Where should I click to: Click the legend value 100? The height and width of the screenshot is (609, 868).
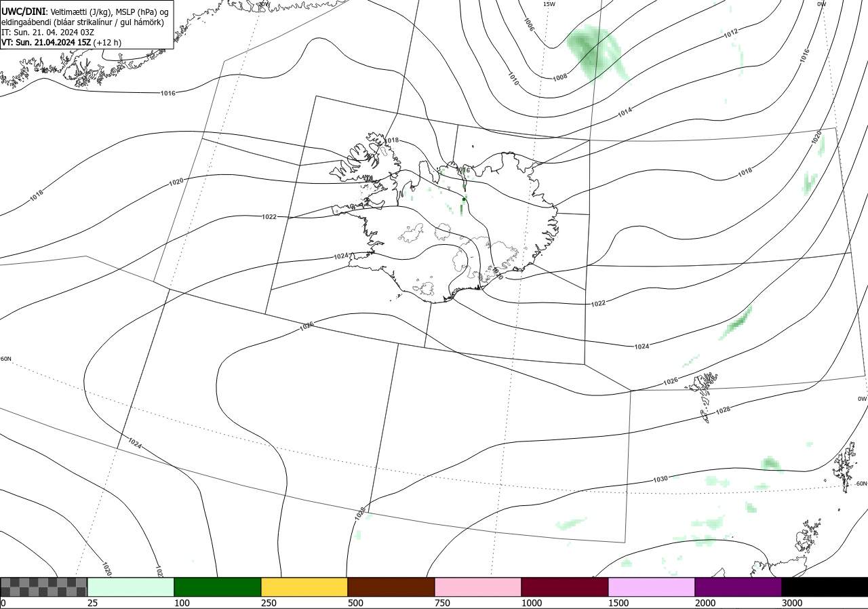click(182, 603)
